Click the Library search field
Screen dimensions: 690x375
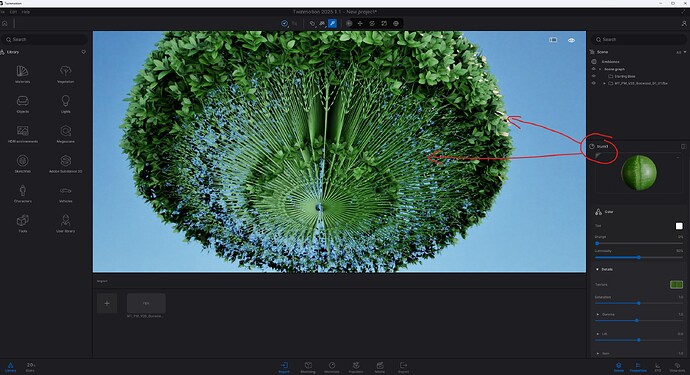44,40
